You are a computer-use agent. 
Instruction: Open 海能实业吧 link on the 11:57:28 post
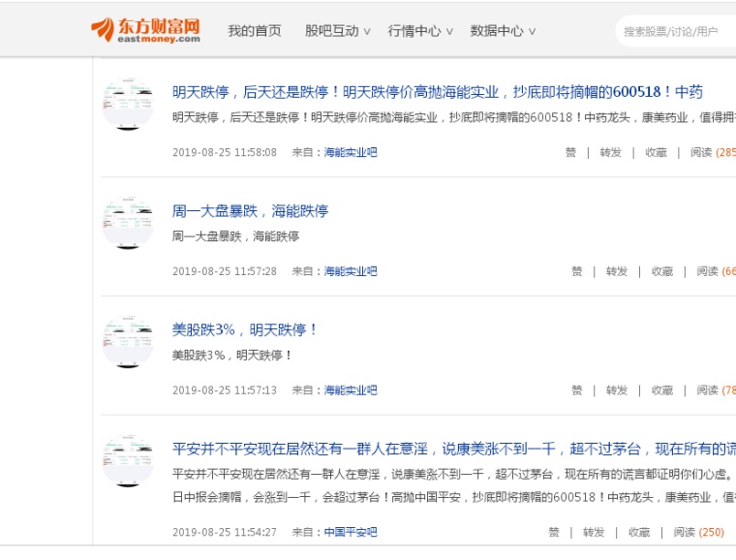351,271
